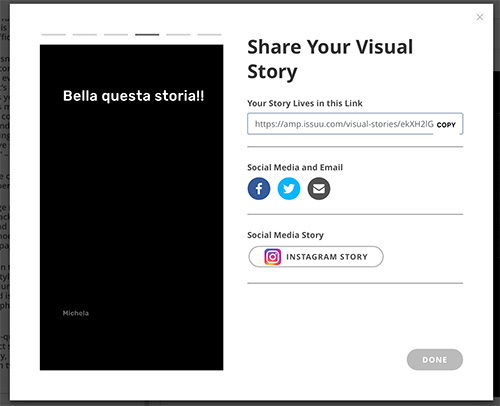The width and height of the screenshot is (500, 406).
Task: Select the active fourth page indicator
Action: pos(147,34)
